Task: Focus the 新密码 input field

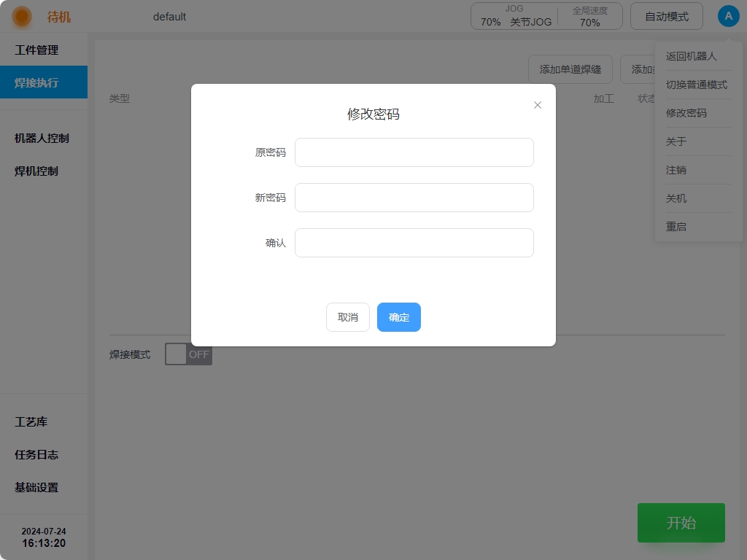Action: (414, 198)
